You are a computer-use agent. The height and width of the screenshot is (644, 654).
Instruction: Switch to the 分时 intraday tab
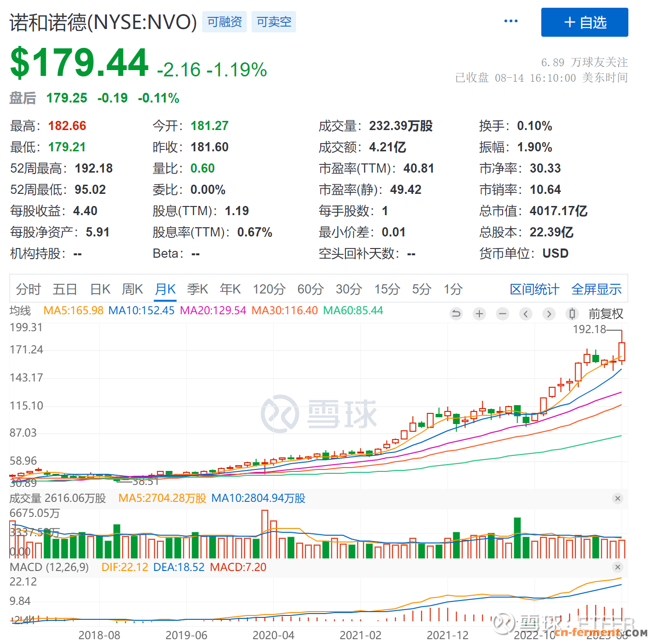click(28, 289)
